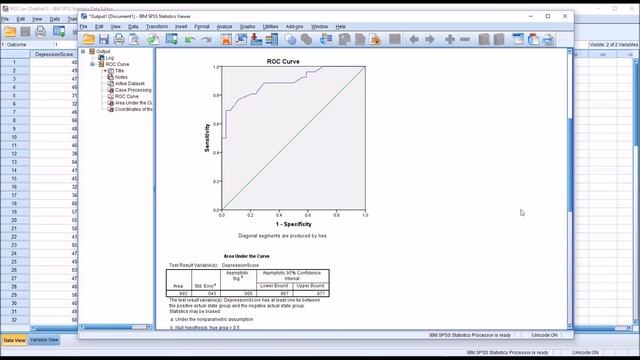Click the Expand plus toolbar icon
The image size is (640, 360).
coord(450,39)
